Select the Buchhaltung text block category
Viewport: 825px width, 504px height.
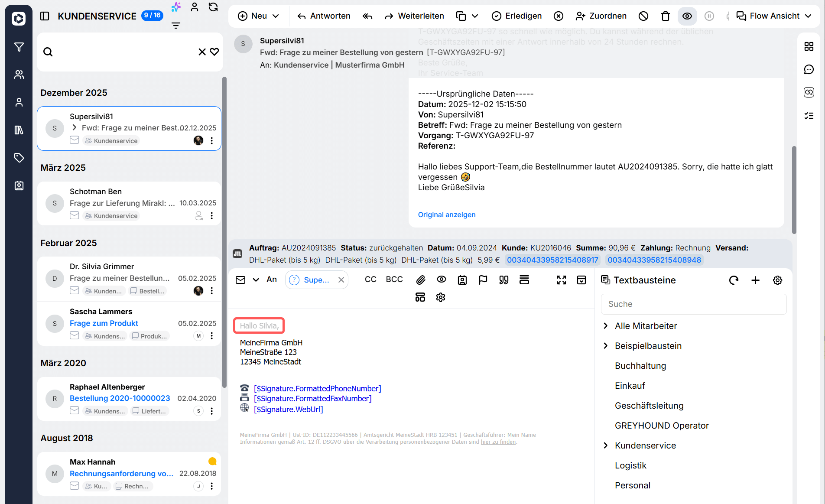coord(640,366)
